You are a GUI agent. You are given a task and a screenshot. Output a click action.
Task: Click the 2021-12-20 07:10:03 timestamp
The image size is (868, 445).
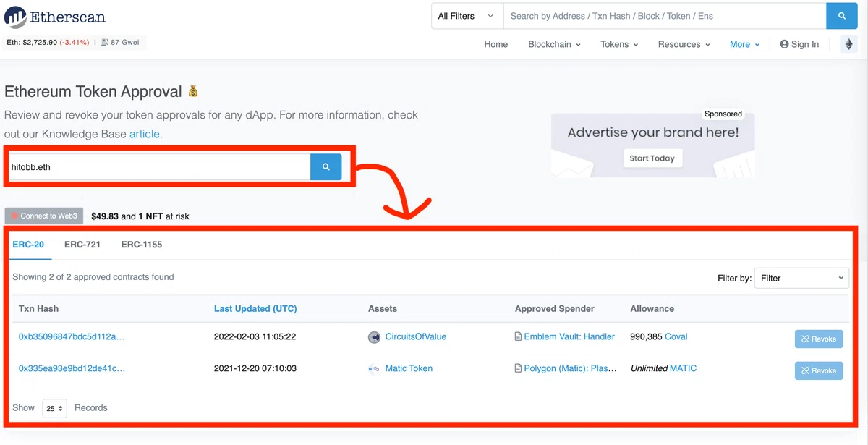coord(255,368)
